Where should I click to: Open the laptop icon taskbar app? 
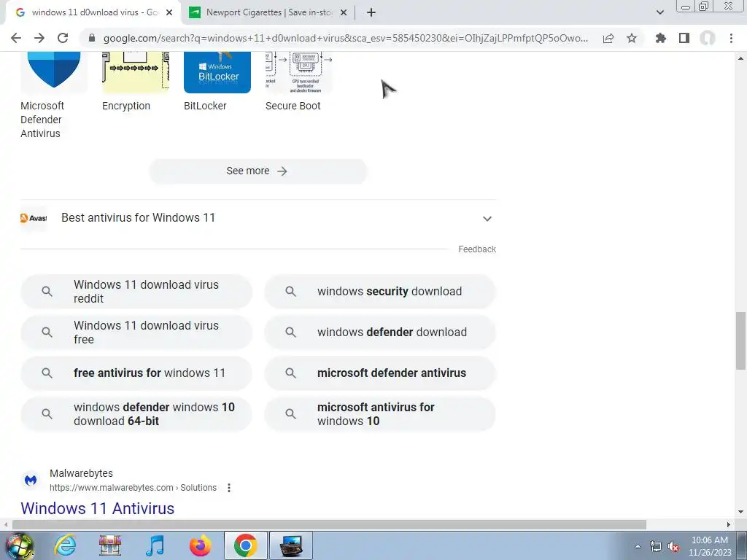[x=290, y=545]
